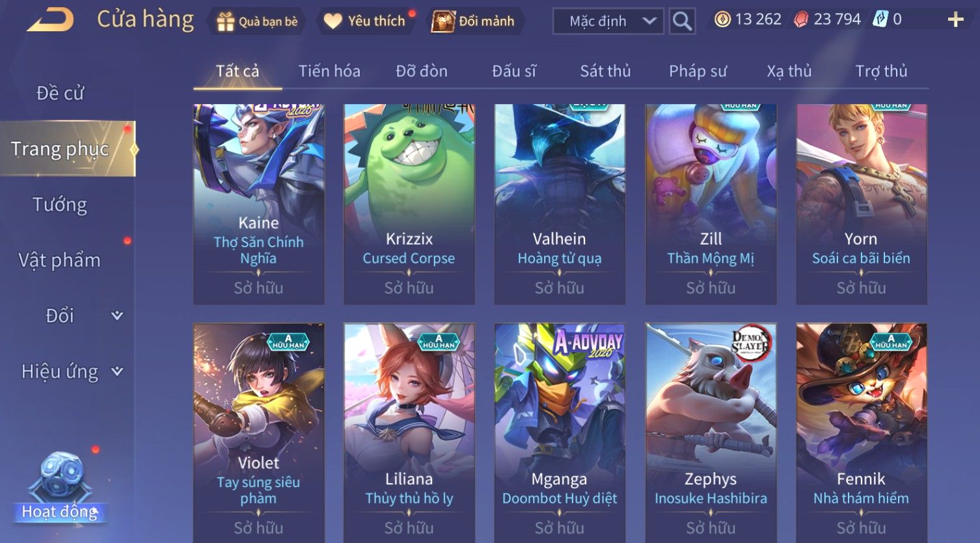
Task: Select the Tiến hóa tab
Action: coord(329,71)
